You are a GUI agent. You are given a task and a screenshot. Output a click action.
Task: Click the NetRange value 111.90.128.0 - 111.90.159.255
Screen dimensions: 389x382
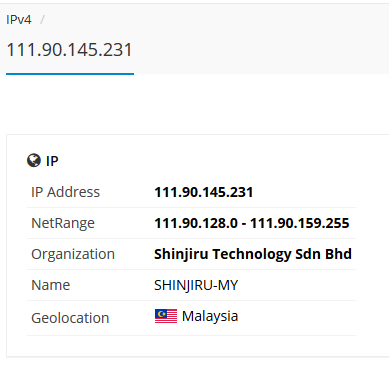coord(252,223)
